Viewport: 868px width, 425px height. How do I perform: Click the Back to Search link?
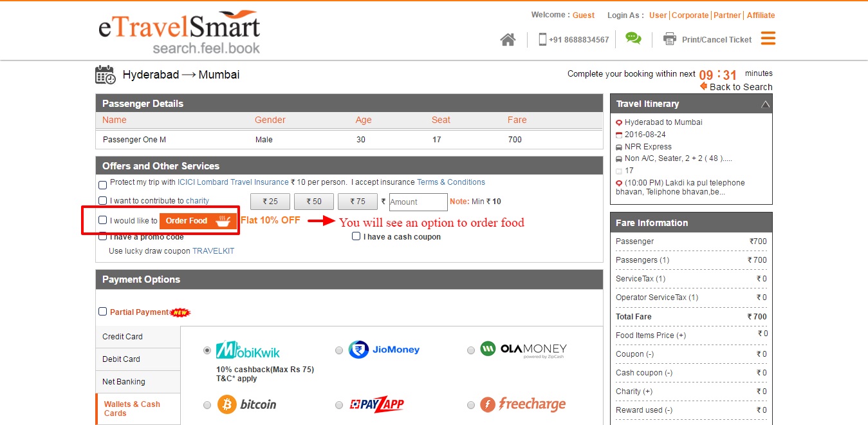click(x=740, y=87)
